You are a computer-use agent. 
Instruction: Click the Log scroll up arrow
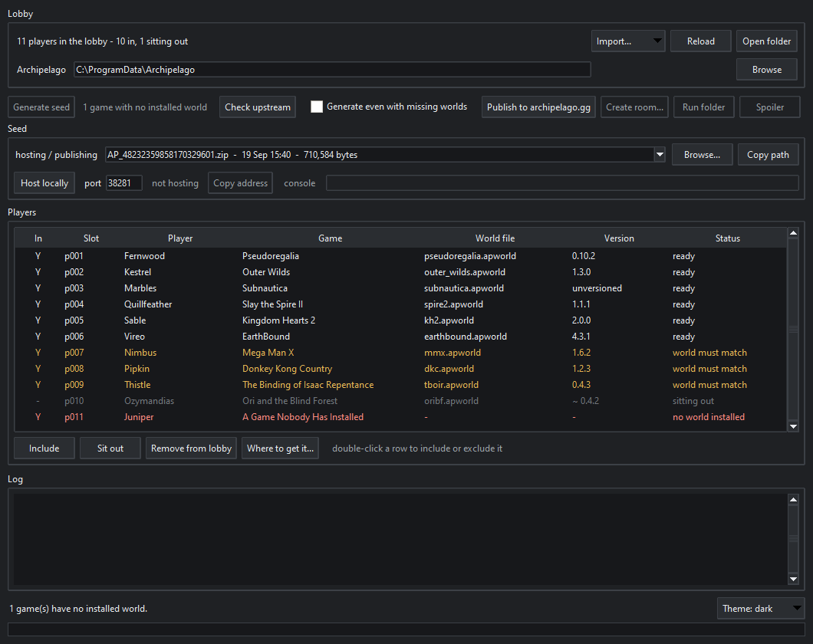[793, 499]
